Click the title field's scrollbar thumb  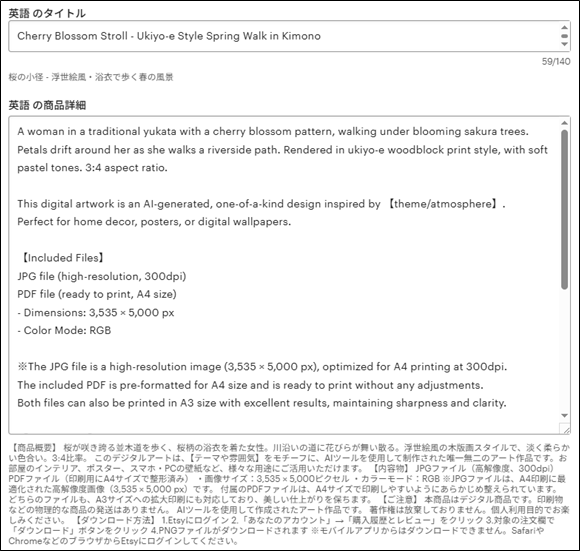564,36
